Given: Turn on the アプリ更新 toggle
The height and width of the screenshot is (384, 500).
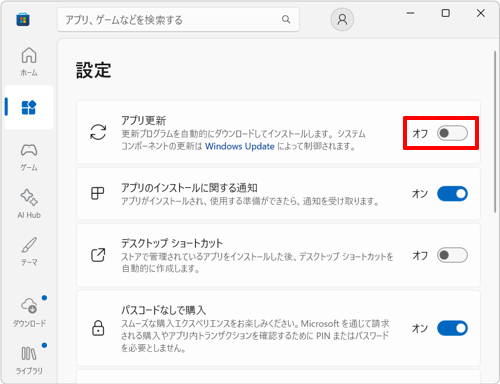Looking at the screenshot, I should (452, 133).
